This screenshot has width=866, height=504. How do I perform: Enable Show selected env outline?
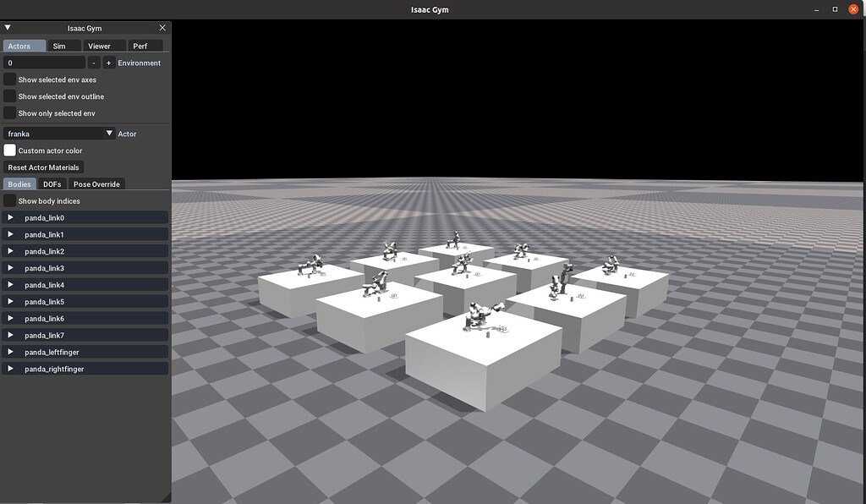[x=8, y=96]
